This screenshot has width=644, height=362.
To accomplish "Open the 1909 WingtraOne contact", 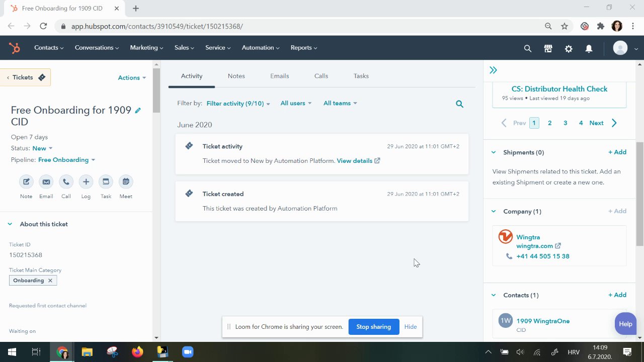I will tap(543, 321).
